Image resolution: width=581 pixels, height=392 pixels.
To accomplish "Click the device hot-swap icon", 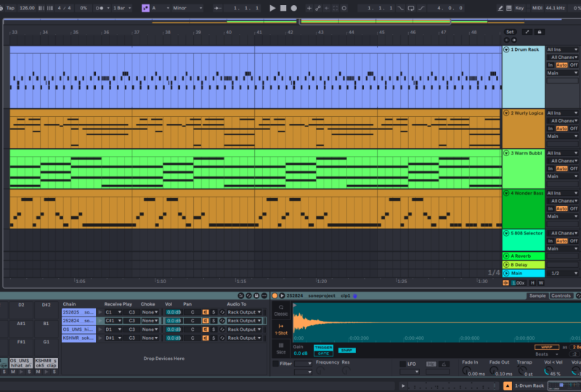I will click(x=248, y=295).
